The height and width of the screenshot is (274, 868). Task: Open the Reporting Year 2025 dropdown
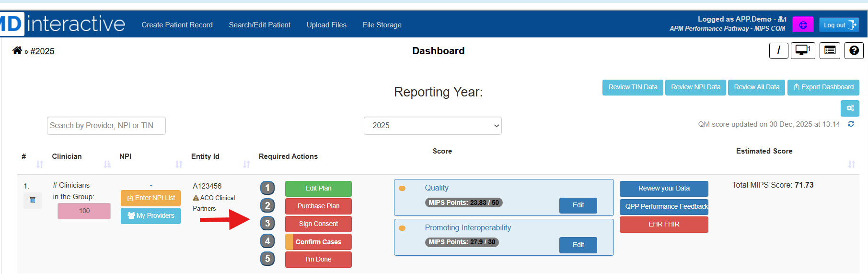point(432,126)
